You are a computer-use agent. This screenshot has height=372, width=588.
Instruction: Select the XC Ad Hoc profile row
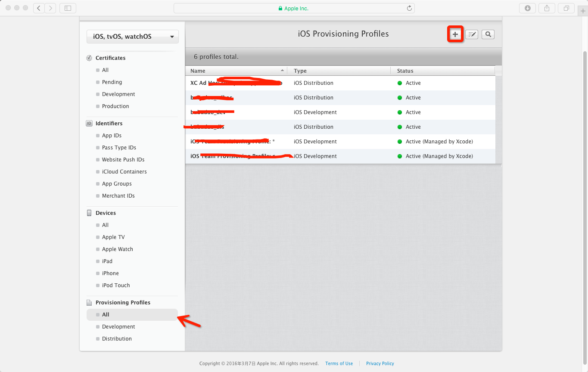(340, 83)
